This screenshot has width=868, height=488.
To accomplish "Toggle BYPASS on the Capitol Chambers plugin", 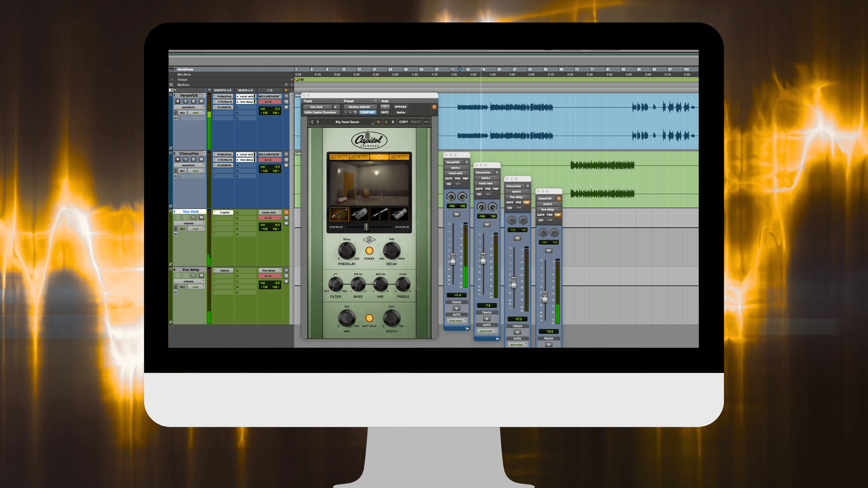I will [400, 107].
